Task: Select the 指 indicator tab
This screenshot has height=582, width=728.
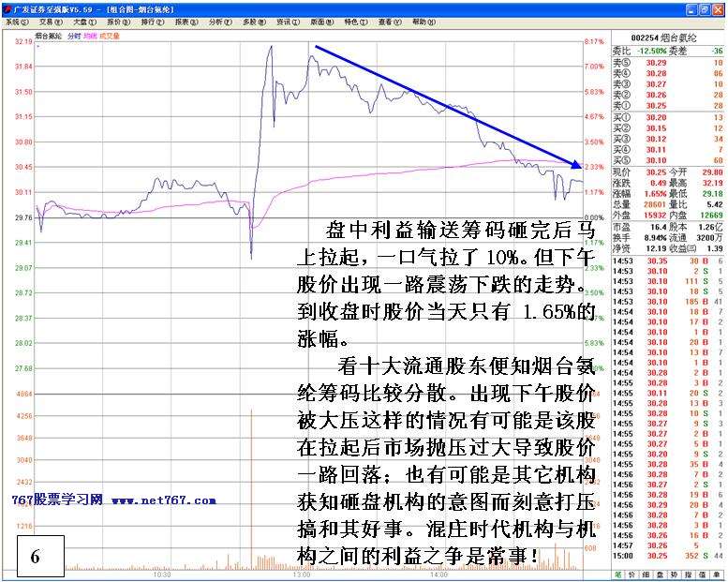Action: pos(690,574)
